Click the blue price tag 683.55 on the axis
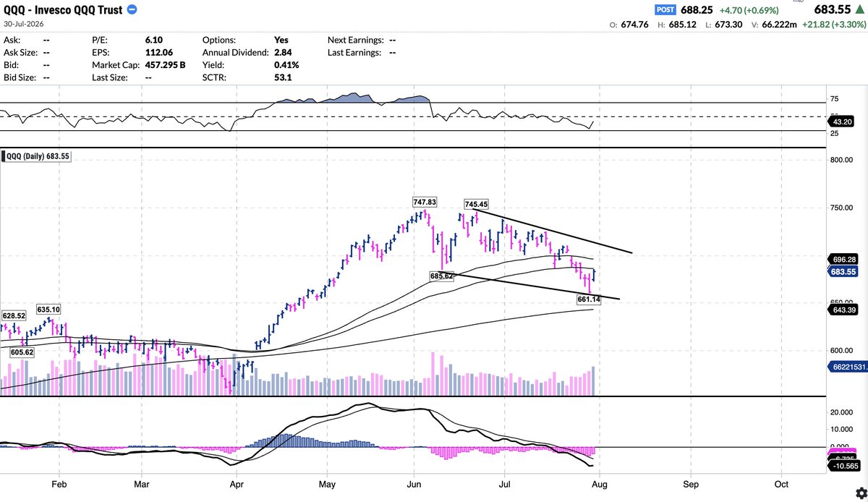This screenshot has height=502, width=868. click(843, 272)
